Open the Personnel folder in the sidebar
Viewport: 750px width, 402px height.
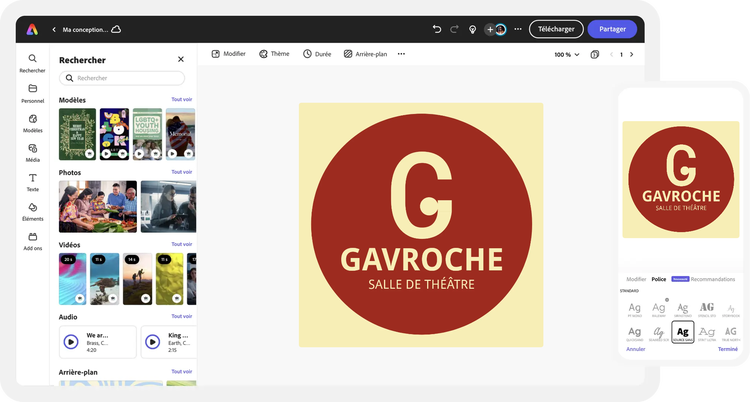pyautogui.click(x=33, y=93)
